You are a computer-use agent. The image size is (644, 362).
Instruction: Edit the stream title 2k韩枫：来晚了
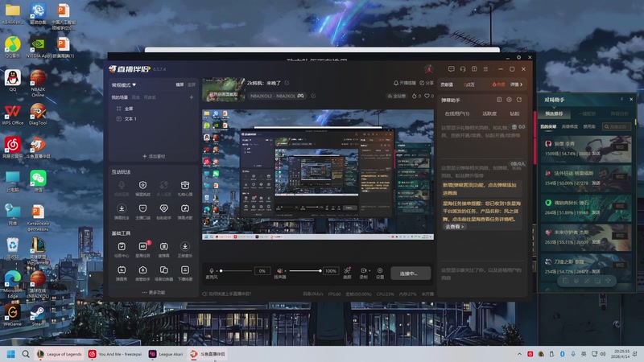click(x=287, y=83)
